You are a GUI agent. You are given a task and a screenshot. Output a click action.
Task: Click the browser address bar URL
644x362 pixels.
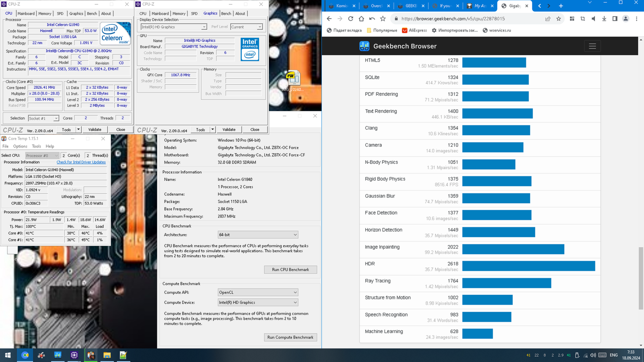click(x=453, y=19)
